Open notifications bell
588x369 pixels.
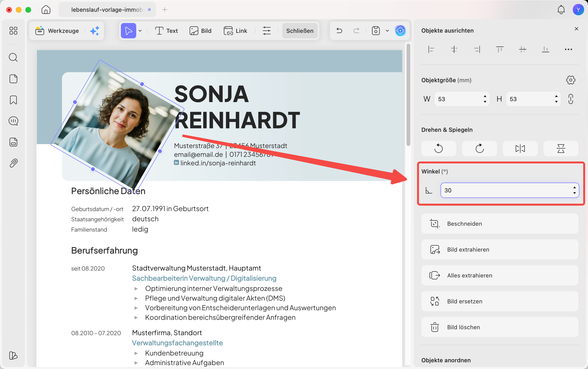[x=561, y=10]
